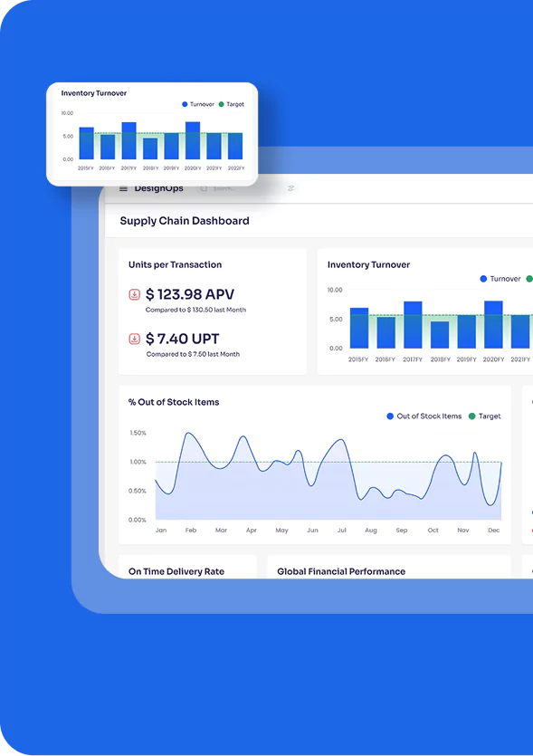
Task: Click the Global Financial Performance card title
Action: pyautogui.click(x=341, y=571)
